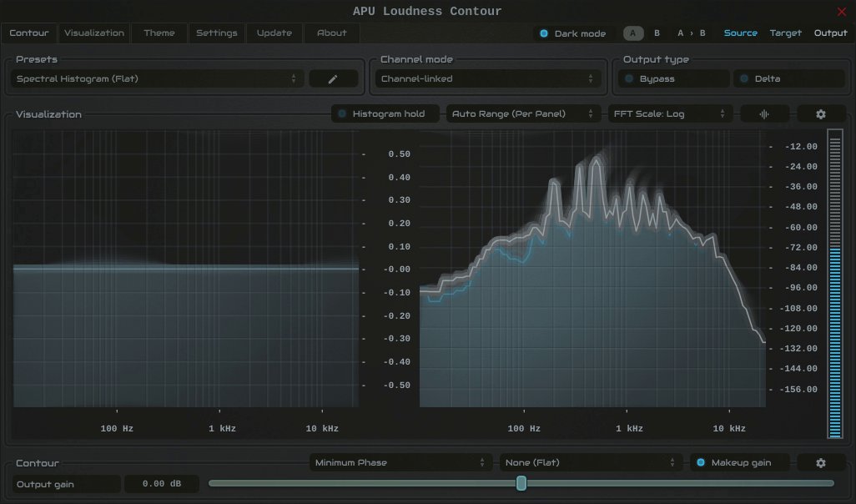Click the vertical level meter
The height and width of the screenshot is (504, 856).
click(834, 284)
